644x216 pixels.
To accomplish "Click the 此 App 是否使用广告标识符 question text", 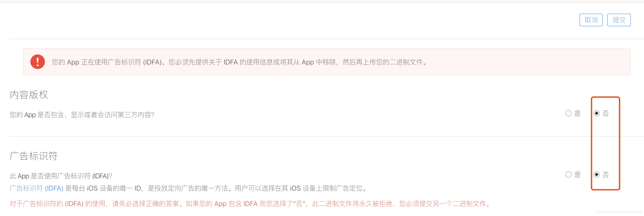I will click(x=61, y=176).
